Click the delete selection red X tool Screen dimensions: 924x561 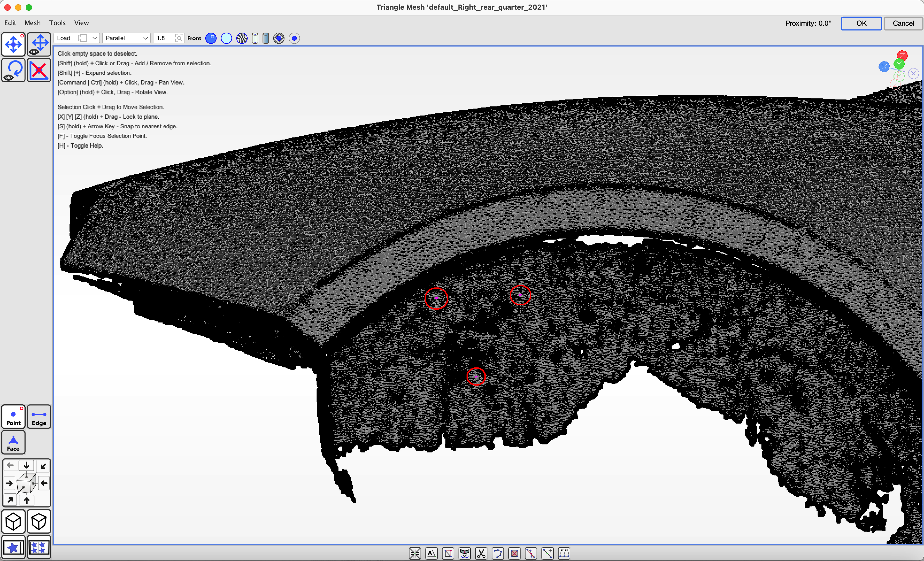39,70
